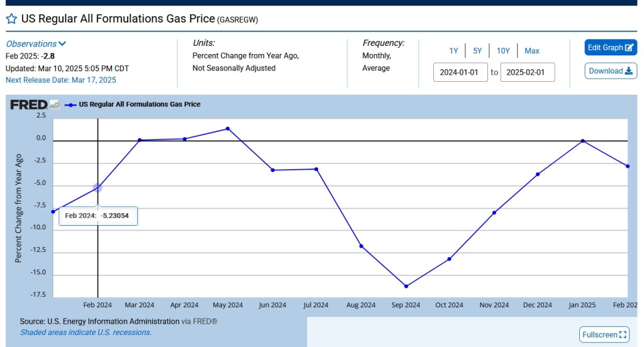This screenshot has height=347, width=644.
Task: Open the Edit Graph panel
Action: (611, 48)
